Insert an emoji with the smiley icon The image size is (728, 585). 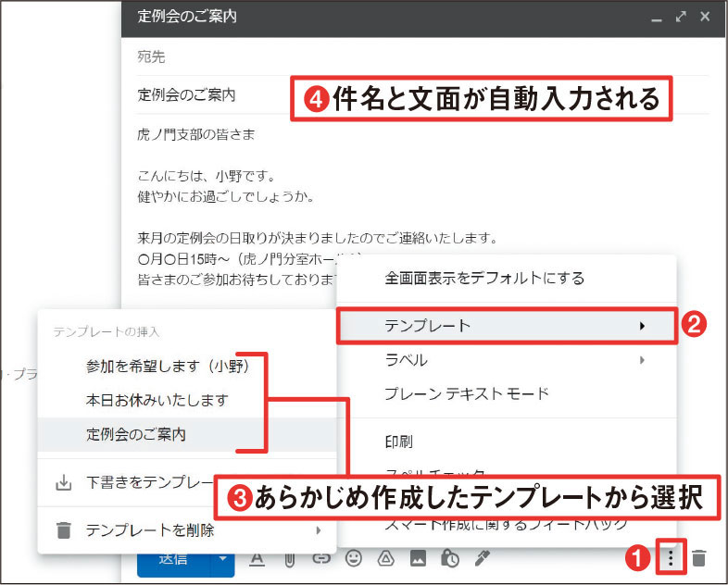[354, 558]
